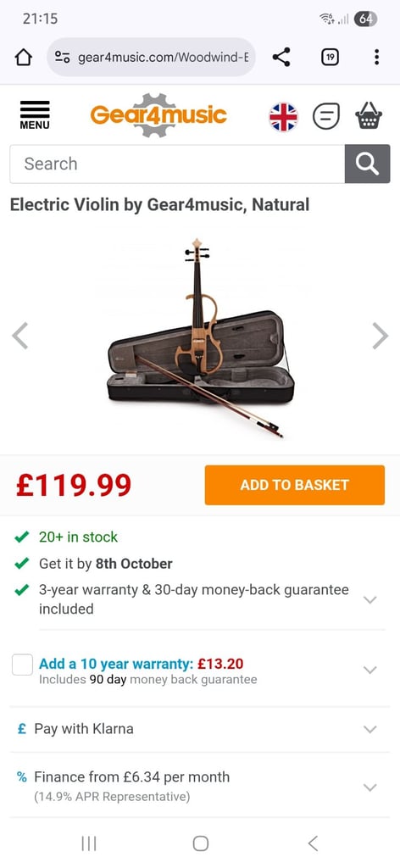The width and height of the screenshot is (400, 868).
Task: Expand 10 year warranty info chevron
Action: (369, 670)
